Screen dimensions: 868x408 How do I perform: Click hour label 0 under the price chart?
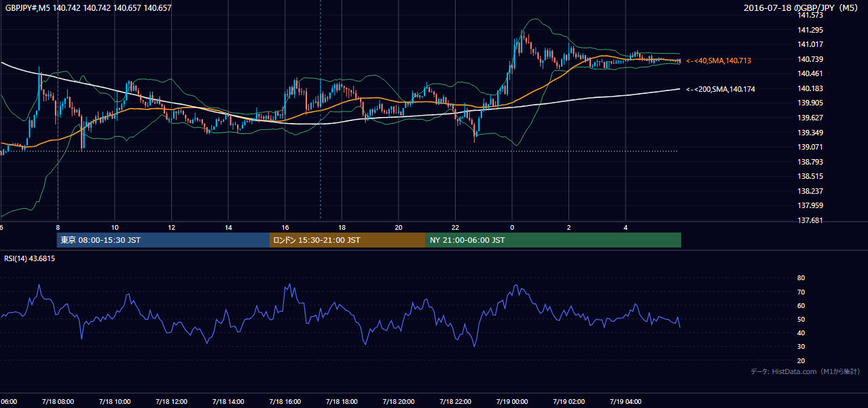[512, 227]
